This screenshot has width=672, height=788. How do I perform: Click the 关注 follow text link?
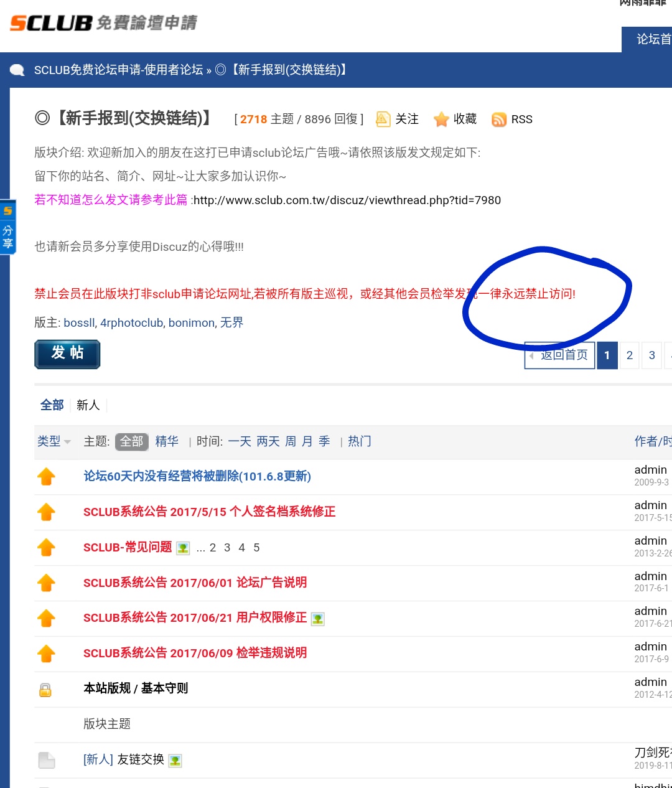407,119
